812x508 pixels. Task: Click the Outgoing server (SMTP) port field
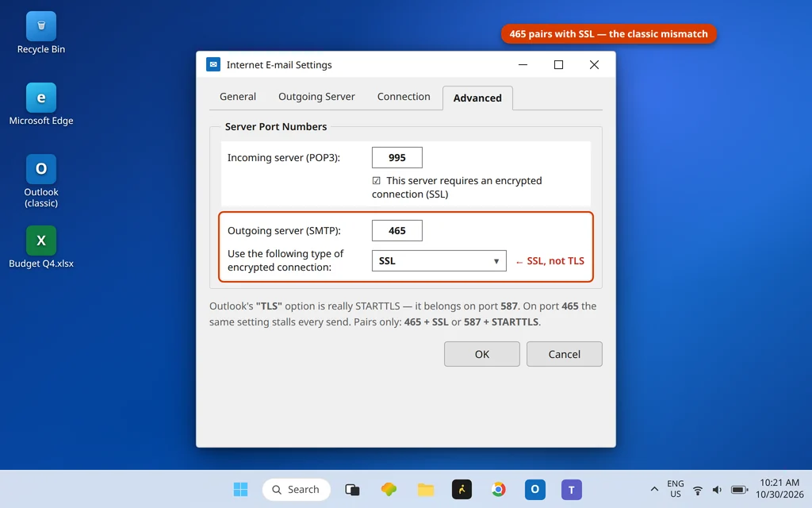coord(397,231)
